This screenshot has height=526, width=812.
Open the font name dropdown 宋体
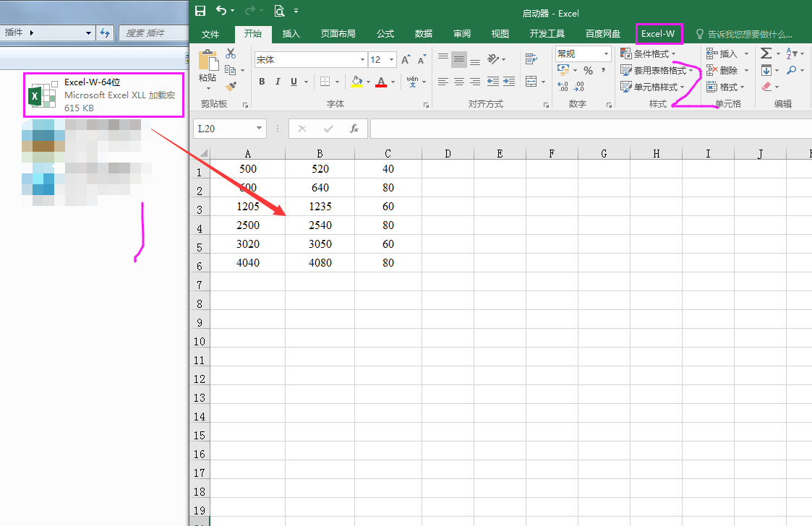pyautogui.click(x=362, y=59)
